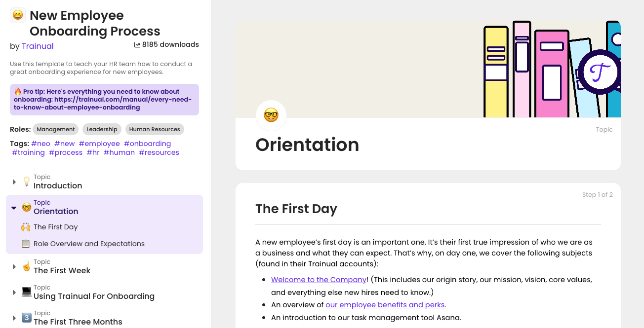Click the nerd-face emoji on the Orientation topic
644x328 pixels.
[26, 207]
